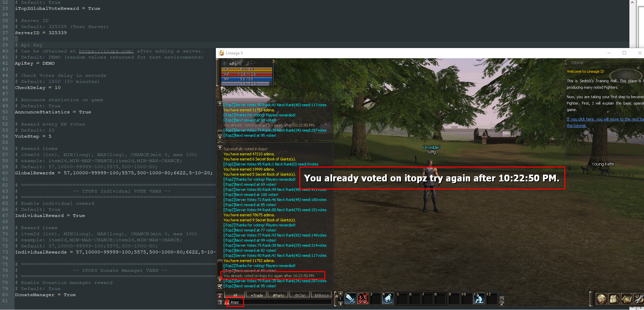Go to the next shortcut bar page
The image size is (644, 310).
pos(341,304)
